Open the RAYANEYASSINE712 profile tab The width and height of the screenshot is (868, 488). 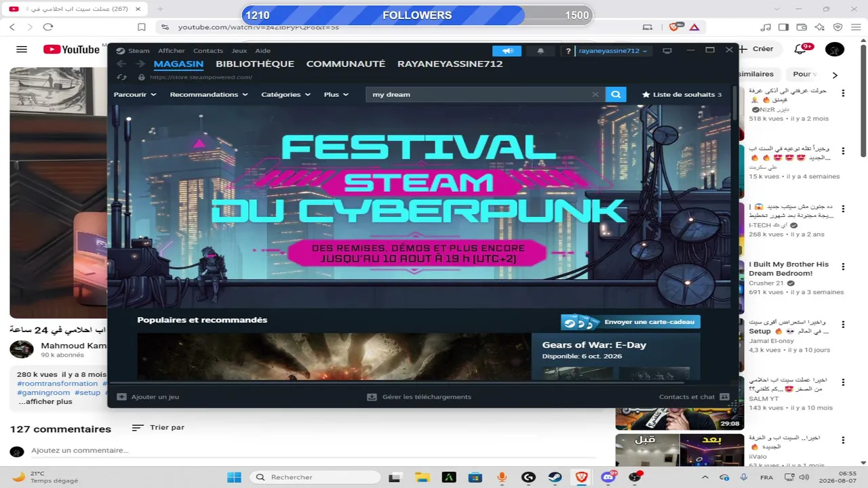450,64
